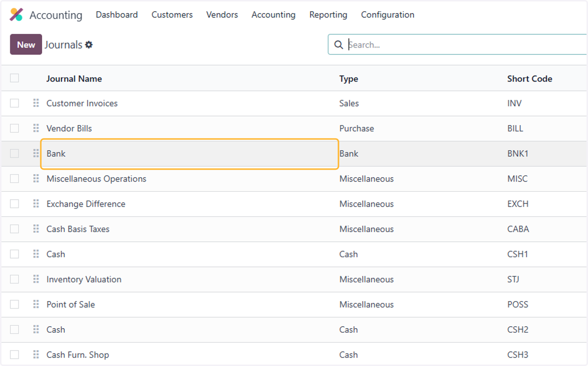The height and width of the screenshot is (366, 588).
Task: Tick the Exchange Difference checkbox
Action: click(14, 204)
